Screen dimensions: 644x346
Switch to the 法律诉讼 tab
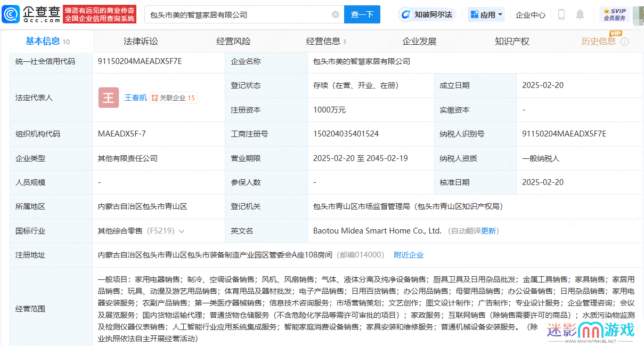coord(141,41)
